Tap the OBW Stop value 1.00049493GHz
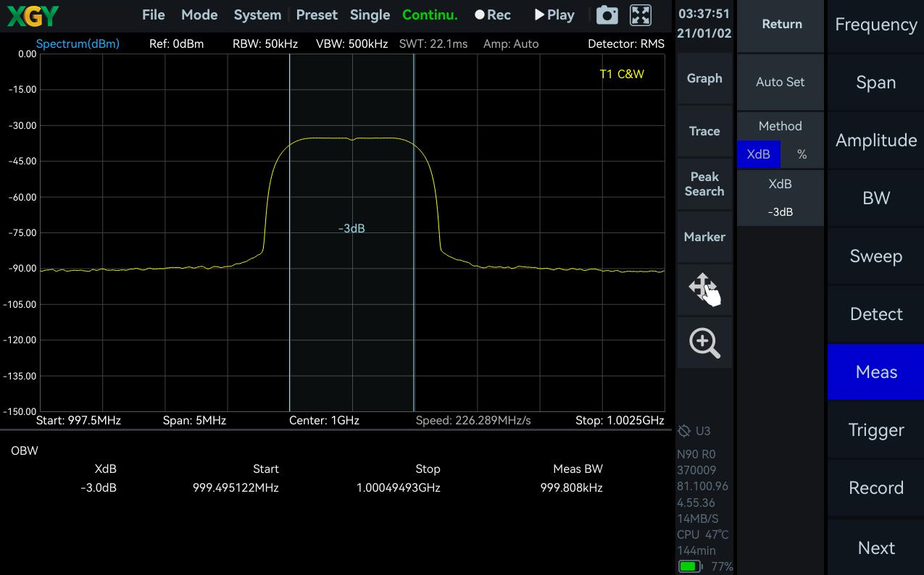The height and width of the screenshot is (575, 924). tap(399, 487)
